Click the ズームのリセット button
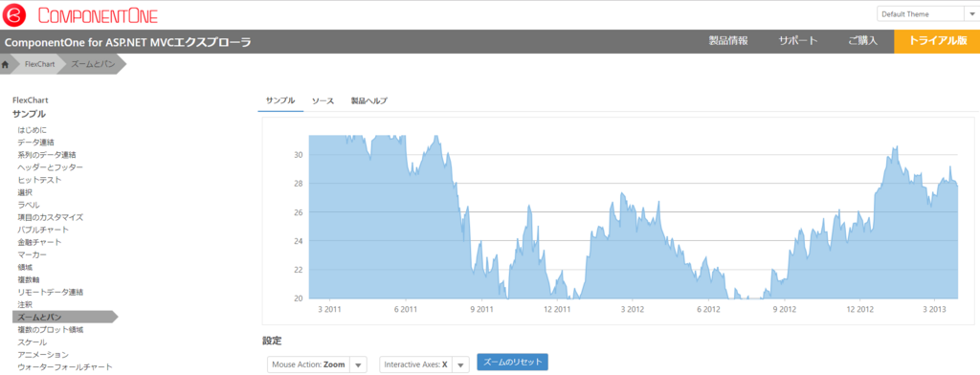This screenshot has height=375, width=980. [x=513, y=363]
